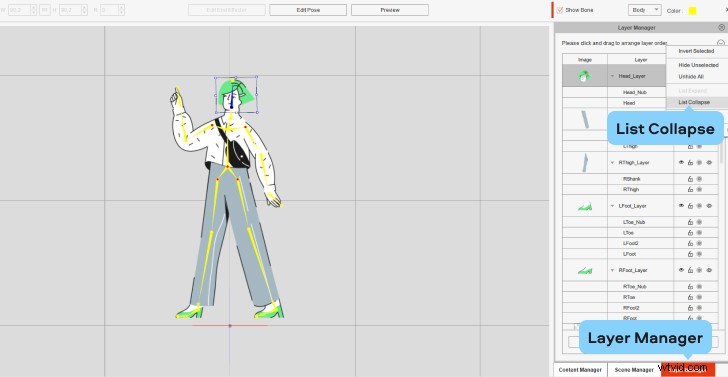This screenshot has width=728, height=377.
Task: Click the round dot icon on LFoot_Layer row
Action: point(699,206)
